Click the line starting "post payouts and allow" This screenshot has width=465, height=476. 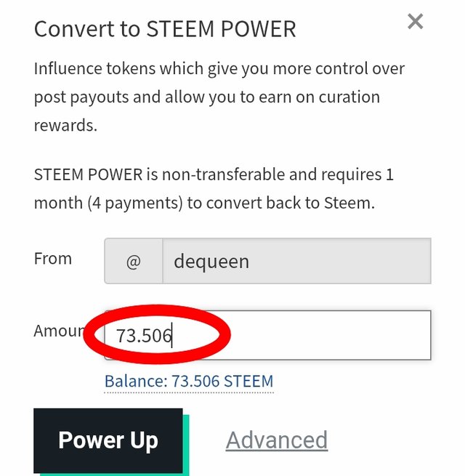pyautogui.click(x=206, y=97)
